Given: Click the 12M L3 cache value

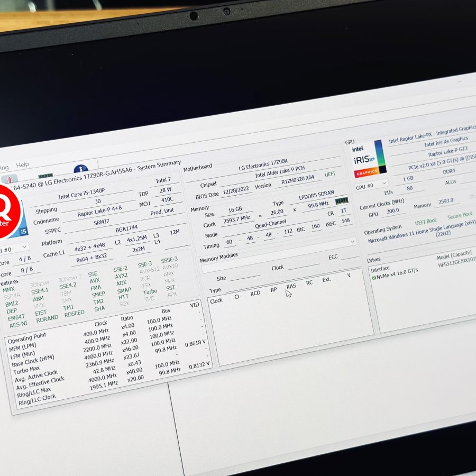Looking at the screenshot, I should pos(175,232).
